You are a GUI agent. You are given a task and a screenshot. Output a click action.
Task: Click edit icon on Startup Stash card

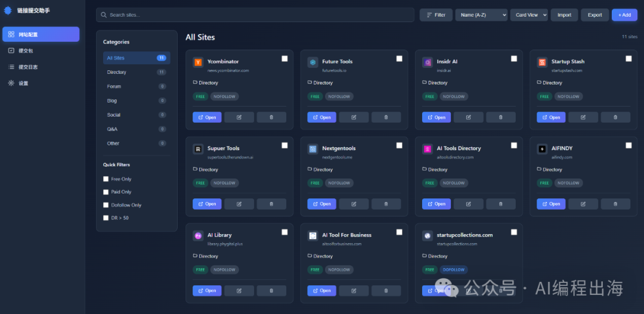583,117
